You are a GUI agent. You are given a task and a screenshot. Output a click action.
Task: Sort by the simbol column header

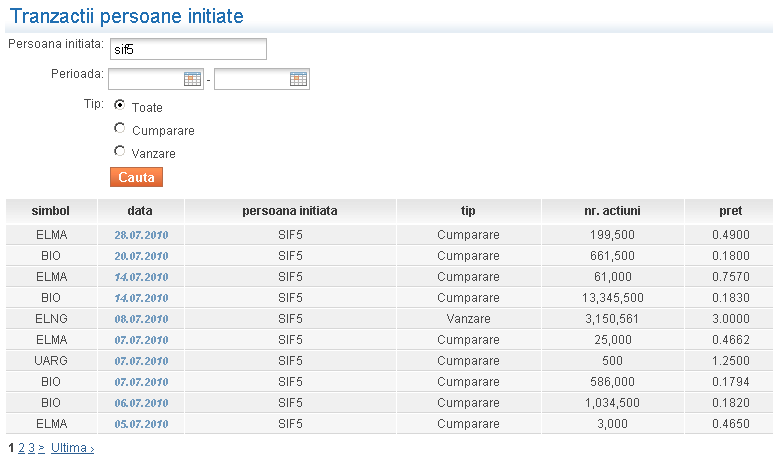point(51,211)
